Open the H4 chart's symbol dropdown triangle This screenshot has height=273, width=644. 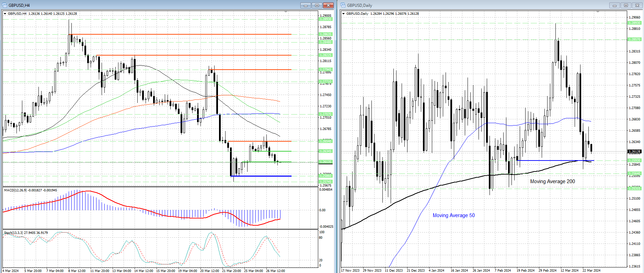click(5, 14)
